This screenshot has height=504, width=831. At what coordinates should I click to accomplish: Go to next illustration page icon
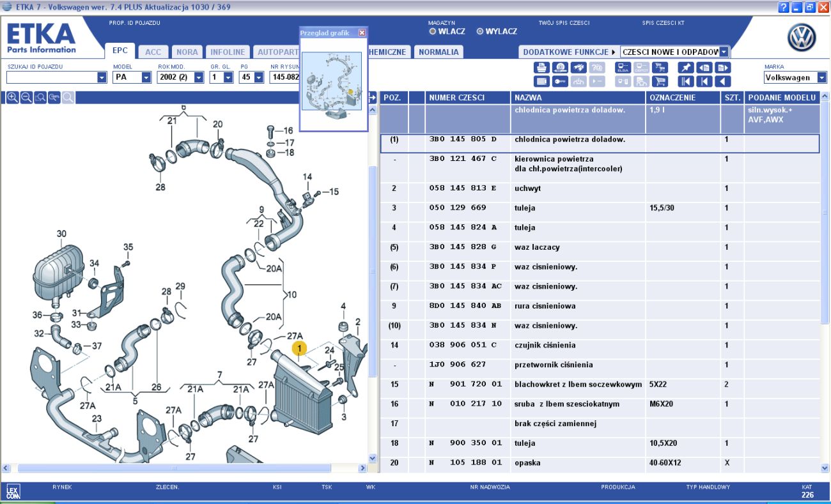[x=723, y=68]
